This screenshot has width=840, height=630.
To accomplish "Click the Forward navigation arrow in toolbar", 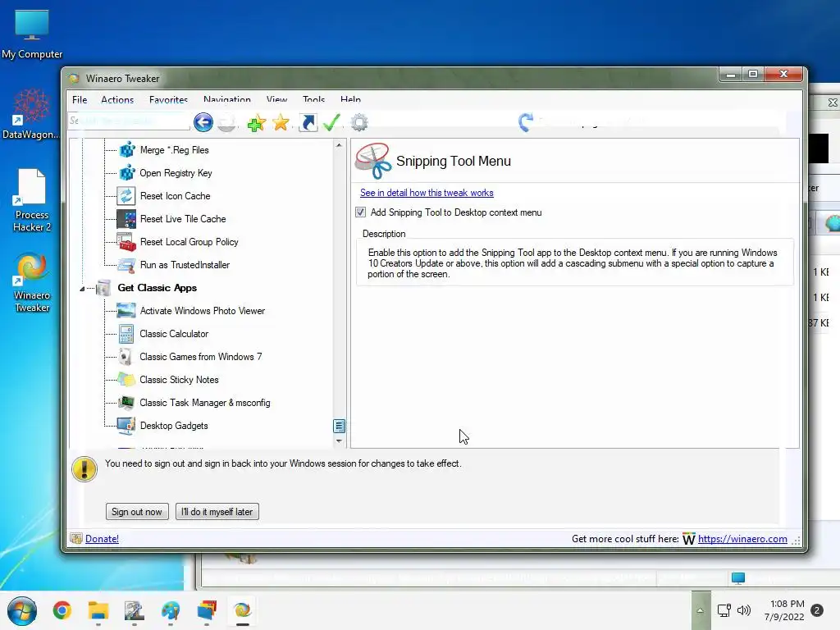I will (x=226, y=122).
